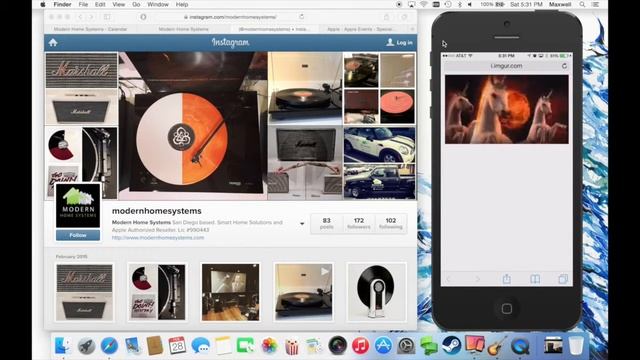640x360 pixels.
Task: Go to the Instagram home icon
Action: 53,42
